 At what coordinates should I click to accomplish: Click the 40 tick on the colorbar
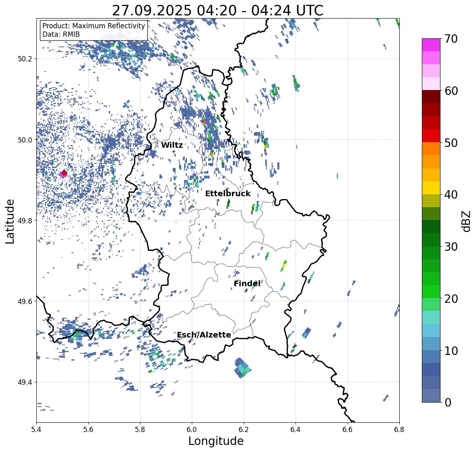tap(451, 195)
